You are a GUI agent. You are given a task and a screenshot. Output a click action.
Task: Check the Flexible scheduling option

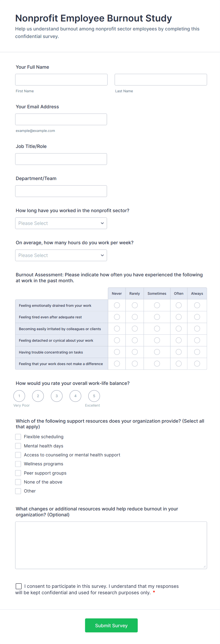coord(18,437)
